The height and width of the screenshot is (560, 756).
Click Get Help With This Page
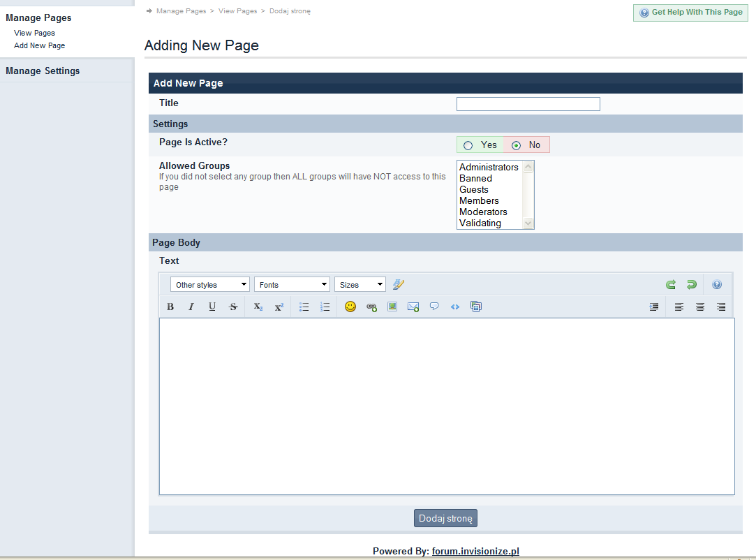click(x=690, y=13)
